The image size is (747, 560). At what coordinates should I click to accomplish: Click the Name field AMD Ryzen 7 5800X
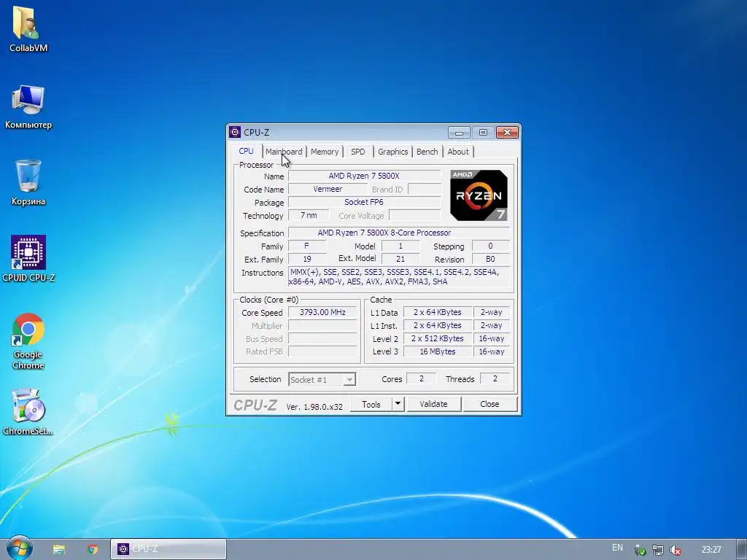click(x=365, y=176)
